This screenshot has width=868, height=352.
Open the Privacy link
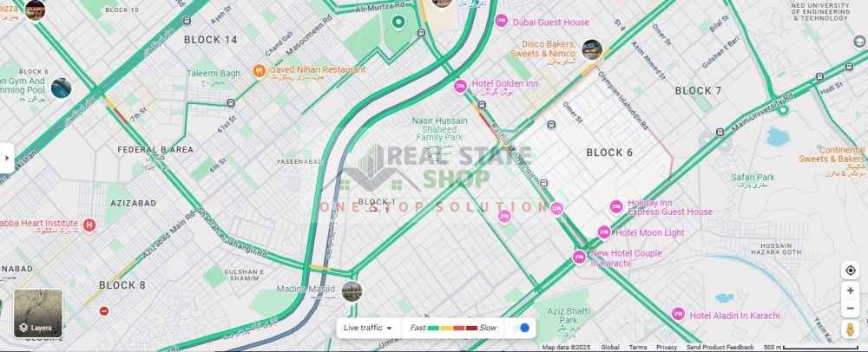(667, 348)
